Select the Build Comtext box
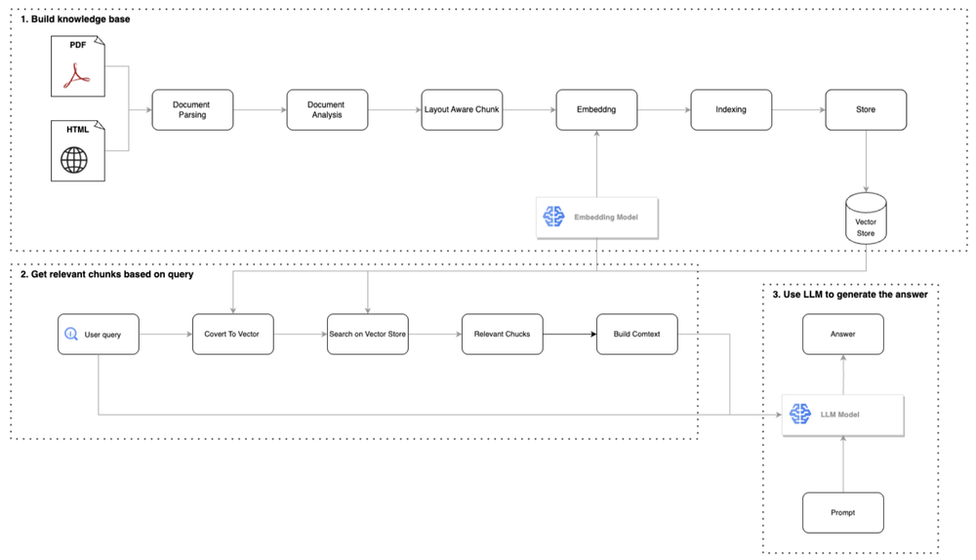This screenshot has width=976, height=560. pos(636,334)
